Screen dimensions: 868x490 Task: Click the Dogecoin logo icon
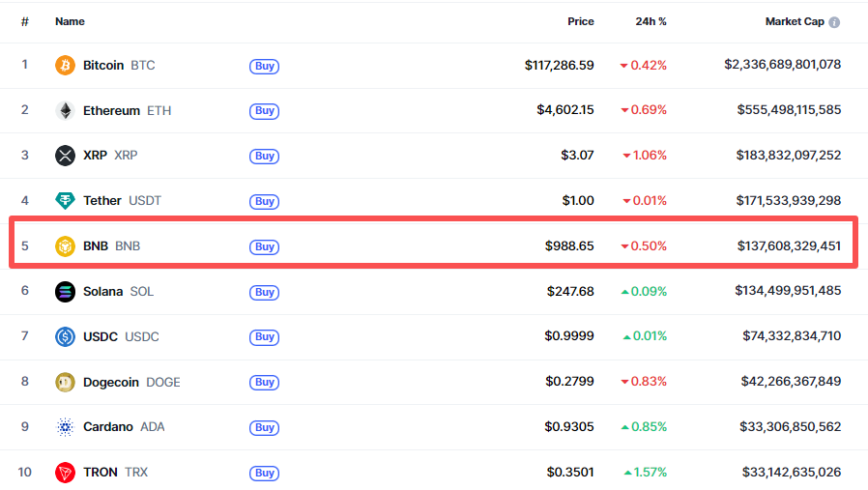coord(65,382)
